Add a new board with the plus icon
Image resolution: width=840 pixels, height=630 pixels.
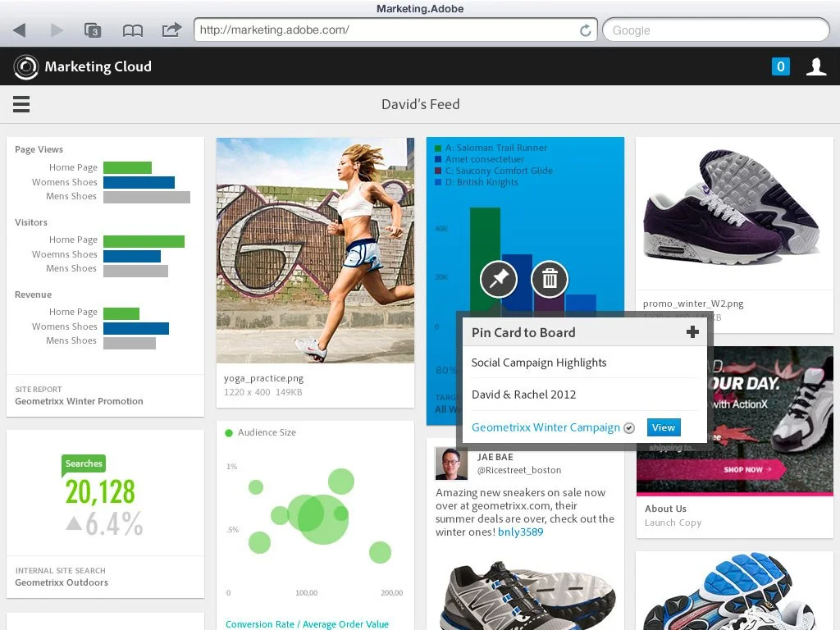click(x=692, y=332)
